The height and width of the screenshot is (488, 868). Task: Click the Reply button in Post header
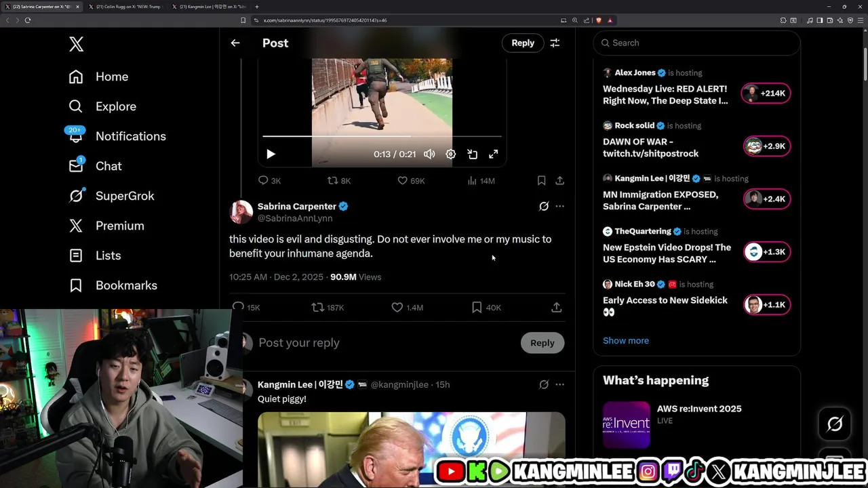point(522,43)
